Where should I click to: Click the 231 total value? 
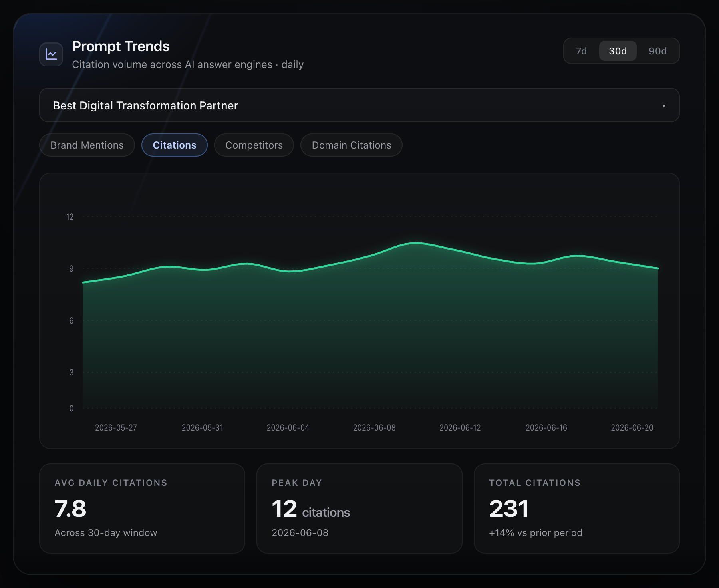[509, 509]
